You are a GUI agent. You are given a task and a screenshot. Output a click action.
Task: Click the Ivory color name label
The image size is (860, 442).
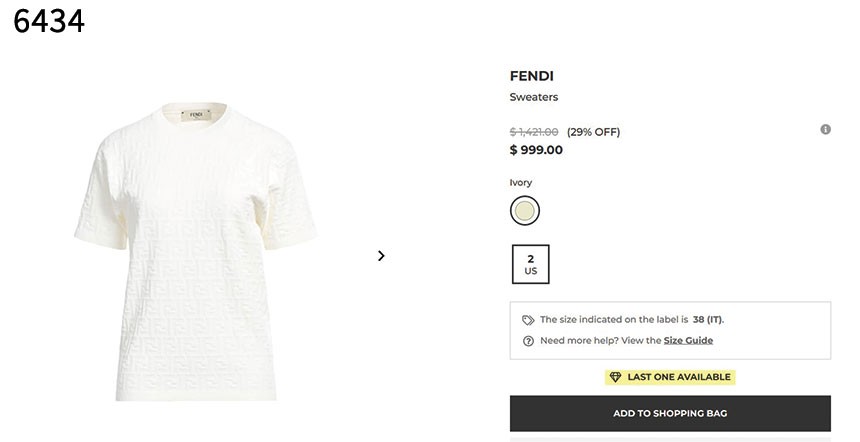(521, 183)
